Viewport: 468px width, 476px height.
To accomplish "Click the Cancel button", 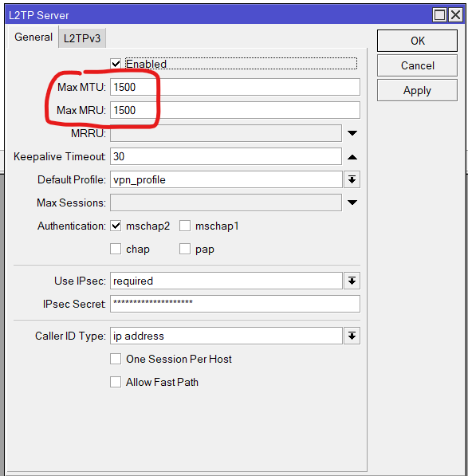I will click(x=417, y=65).
